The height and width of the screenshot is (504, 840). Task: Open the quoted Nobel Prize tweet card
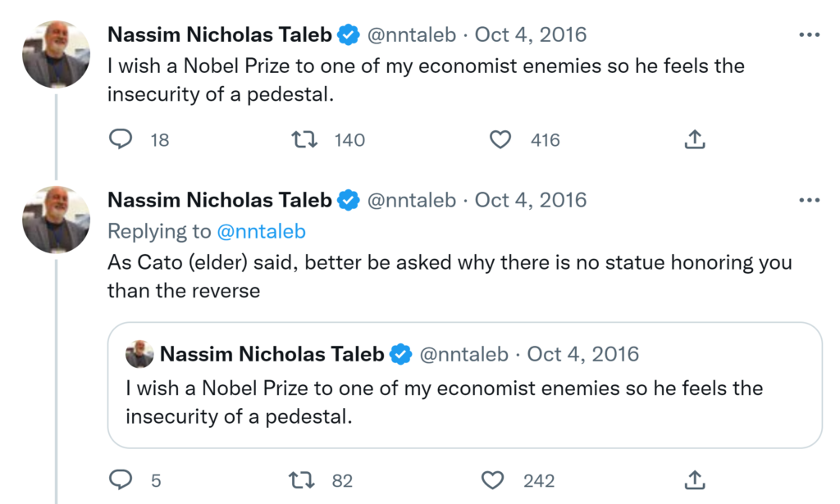click(x=464, y=402)
